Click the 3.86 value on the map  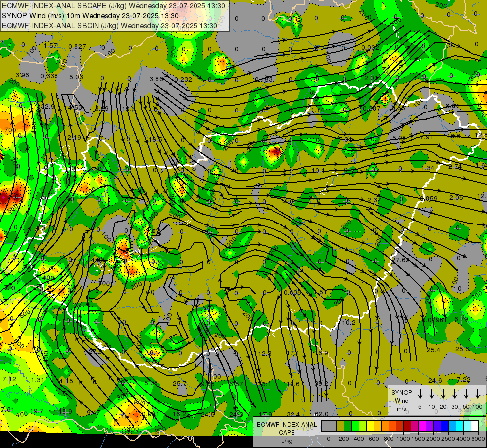(156, 79)
